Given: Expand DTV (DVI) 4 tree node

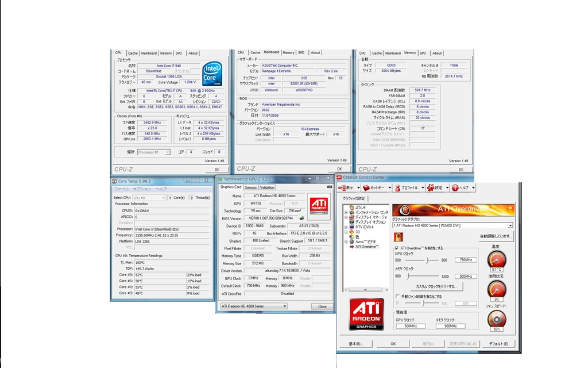Looking at the screenshot, I should (x=346, y=227).
